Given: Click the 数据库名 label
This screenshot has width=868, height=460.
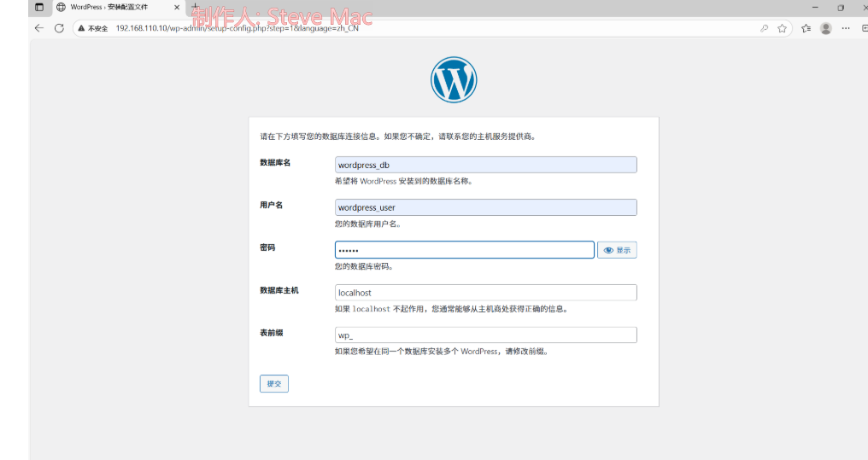Looking at the screenshot, I should [x=275, y=162].
